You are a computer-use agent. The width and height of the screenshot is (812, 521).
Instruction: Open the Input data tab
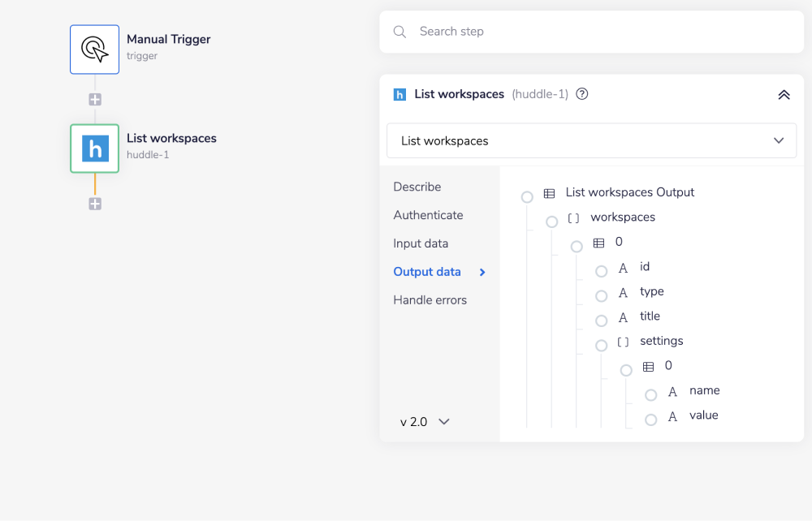point(421,243)
